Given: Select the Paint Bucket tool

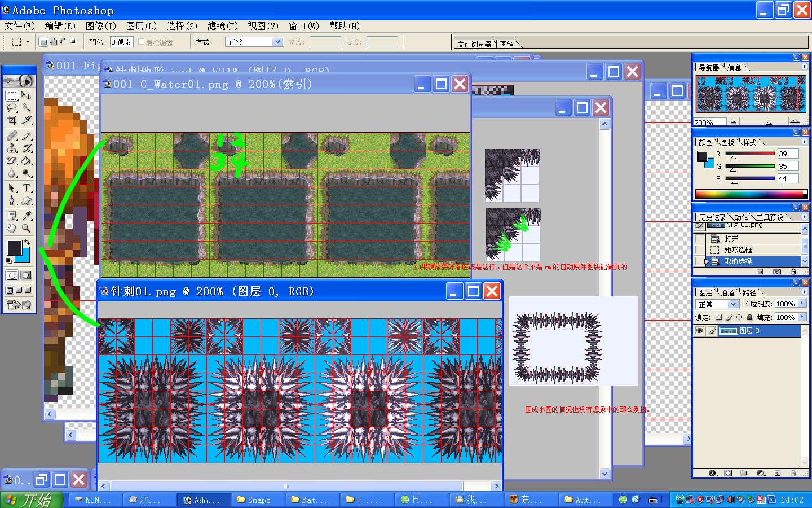Looking at the screenshot, I should pyautogui.click(x=27, y=160).
